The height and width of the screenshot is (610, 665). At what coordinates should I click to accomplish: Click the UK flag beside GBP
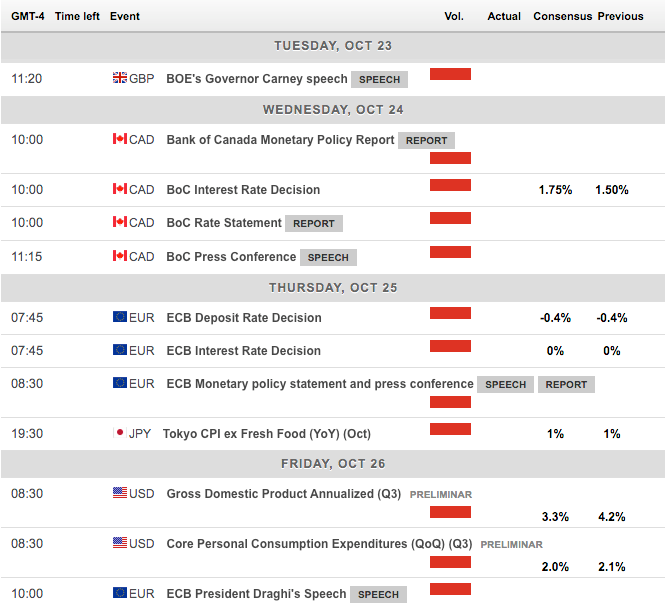click(x=119, y=79)
